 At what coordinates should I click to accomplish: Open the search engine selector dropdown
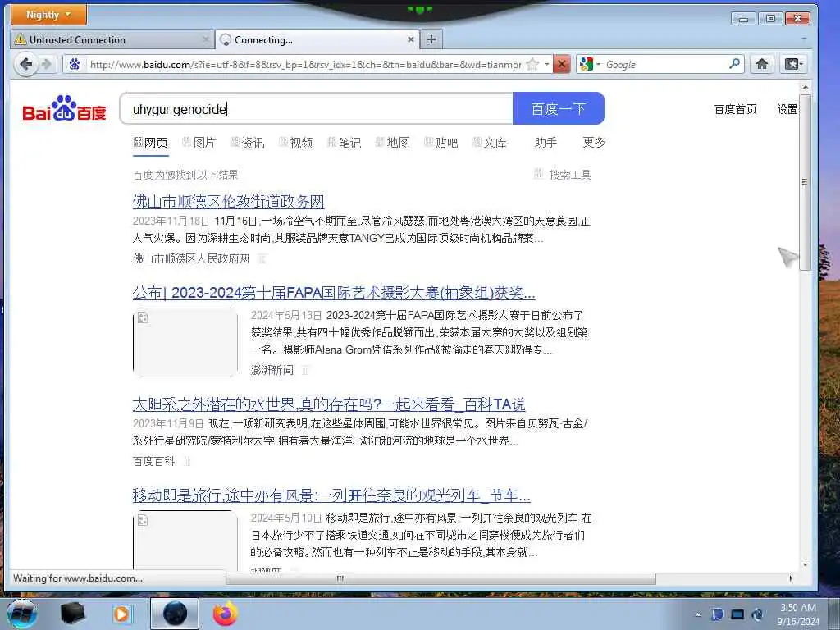591,64
